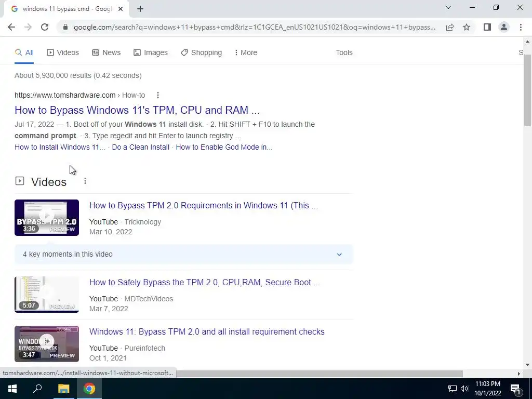532x399 pixels.
Task: Open 'How to Bypass TPM 2.0 Requirements' video
Action: pyautogui.click(x=204, y=206)
